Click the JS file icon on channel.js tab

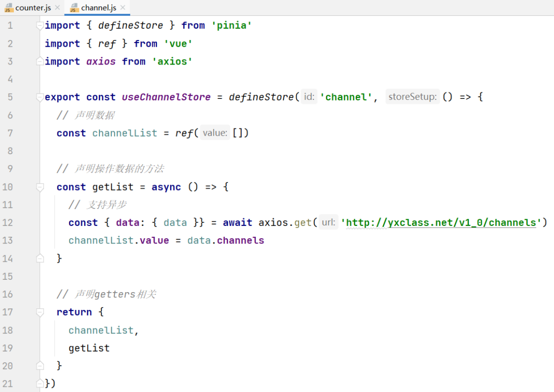[74, 8]
